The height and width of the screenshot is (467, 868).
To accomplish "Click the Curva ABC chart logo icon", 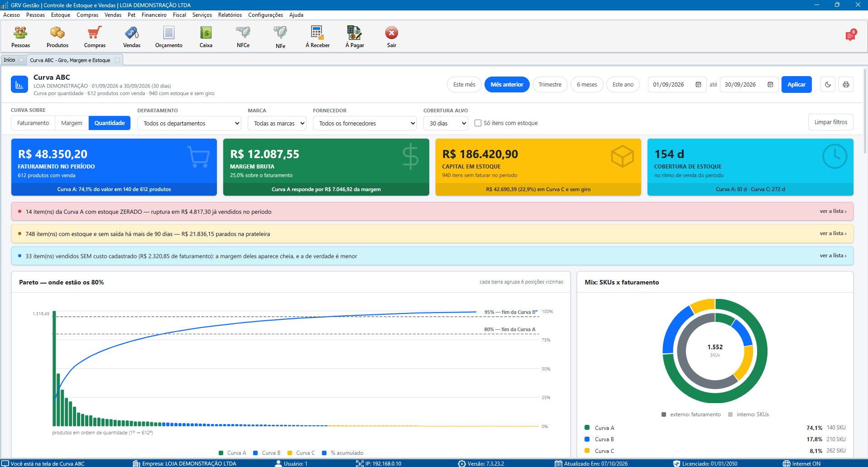I will pyautogui.click(x=19, y=85).
